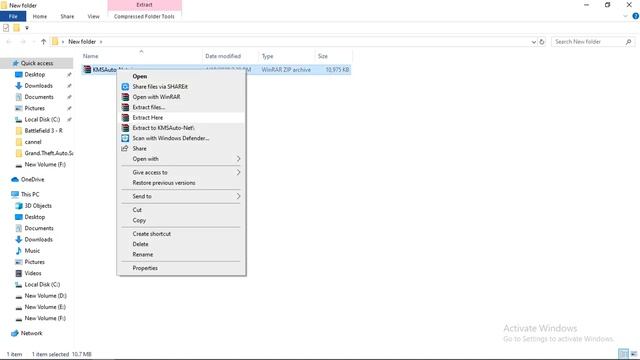Open the recent locations dropdown arrow

click(x=33, y=42)
